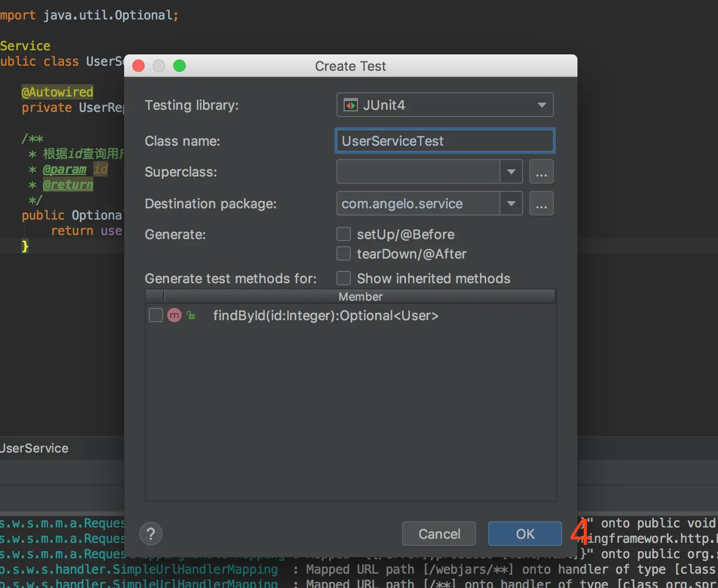This screenshot has height=588, width=718.
Task: Click the Member column header
Action: click(x=360, y=297)
